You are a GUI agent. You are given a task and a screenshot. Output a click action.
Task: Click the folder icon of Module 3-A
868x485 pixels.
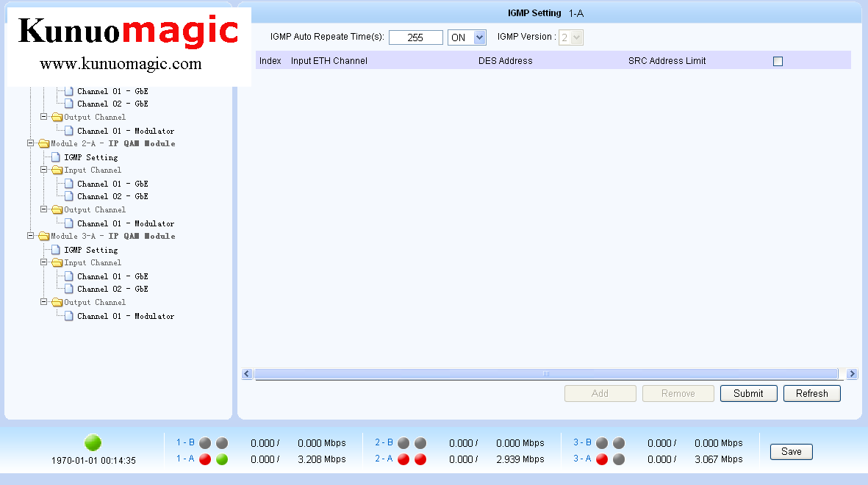pyautogui.click(x=44, y=237)
